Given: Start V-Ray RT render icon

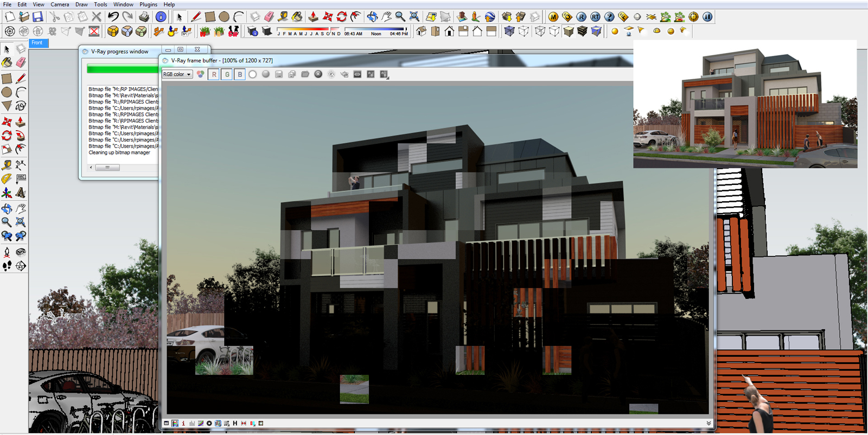Looking at the screenshot, I should (595, 17).
